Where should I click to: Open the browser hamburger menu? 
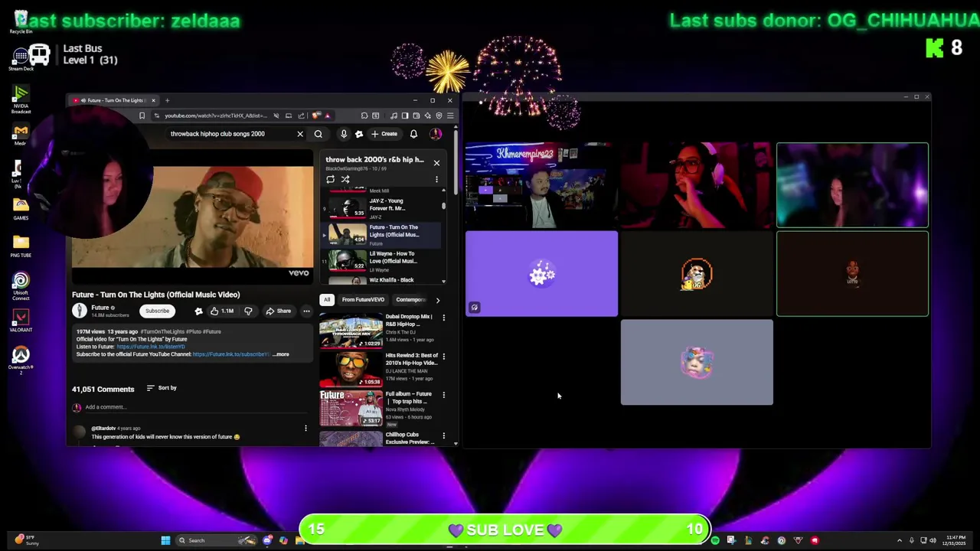tap(450, 116)
